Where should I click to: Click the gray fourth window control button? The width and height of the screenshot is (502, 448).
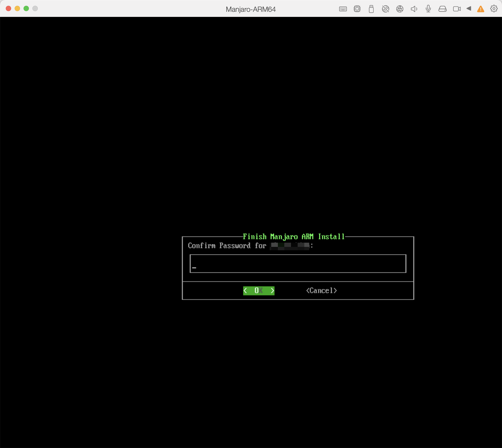click(35, 9)
